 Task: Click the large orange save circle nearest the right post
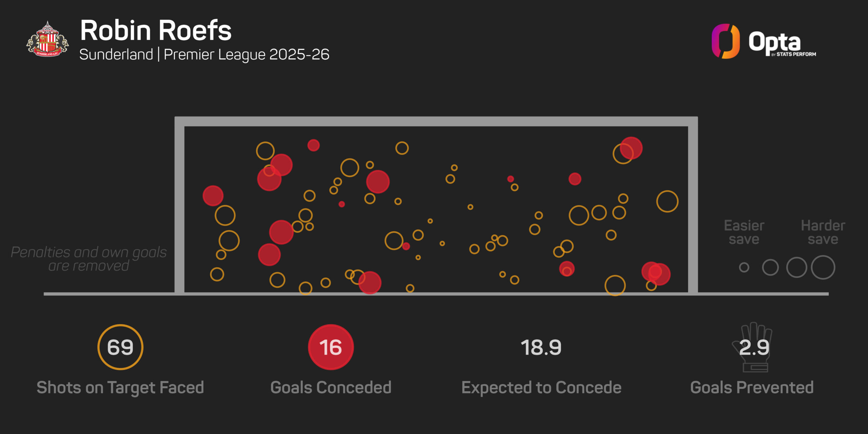[667, 201]
